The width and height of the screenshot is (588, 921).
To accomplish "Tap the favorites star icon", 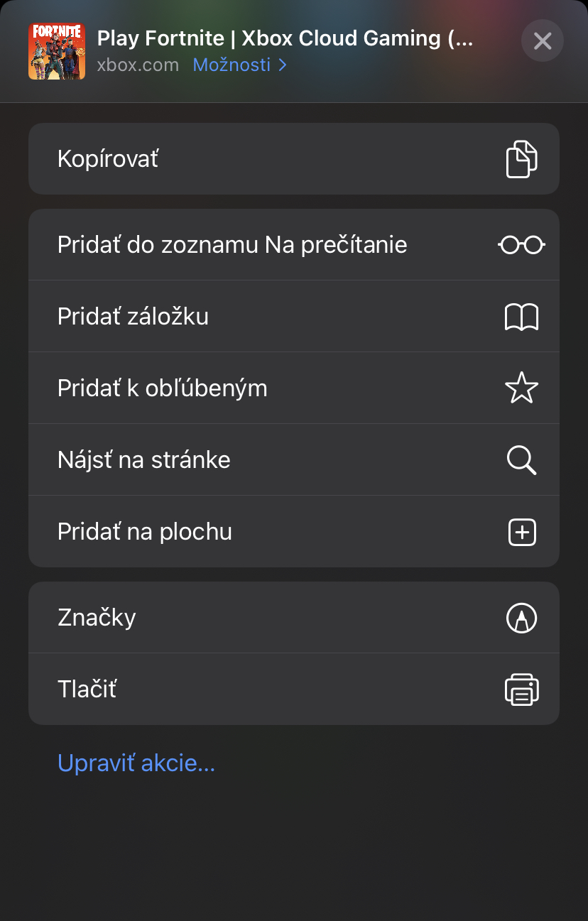I will pos(521,388).
